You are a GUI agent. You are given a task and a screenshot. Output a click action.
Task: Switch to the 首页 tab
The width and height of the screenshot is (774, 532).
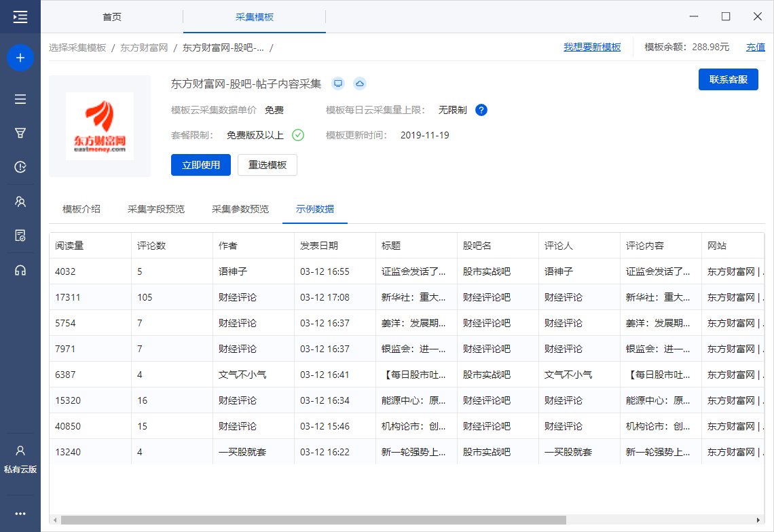tap(112, 17)
